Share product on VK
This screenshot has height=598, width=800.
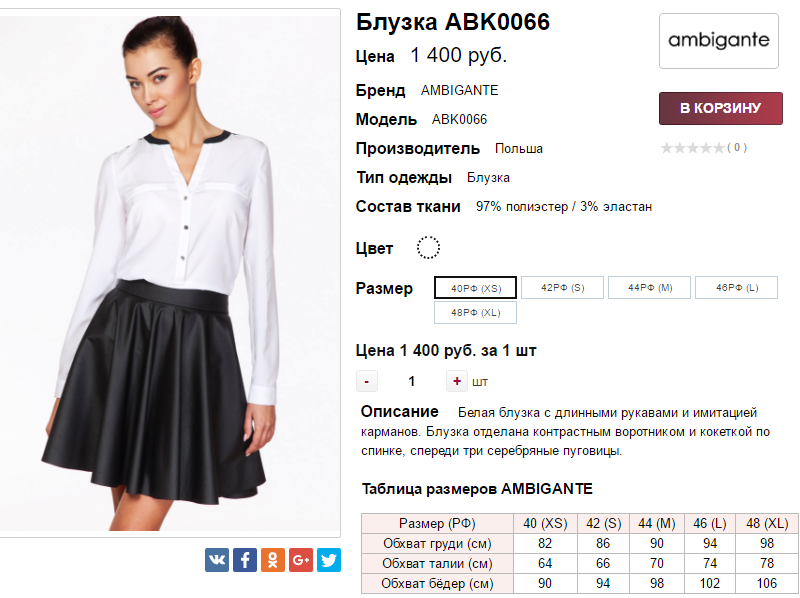[217, 560]
